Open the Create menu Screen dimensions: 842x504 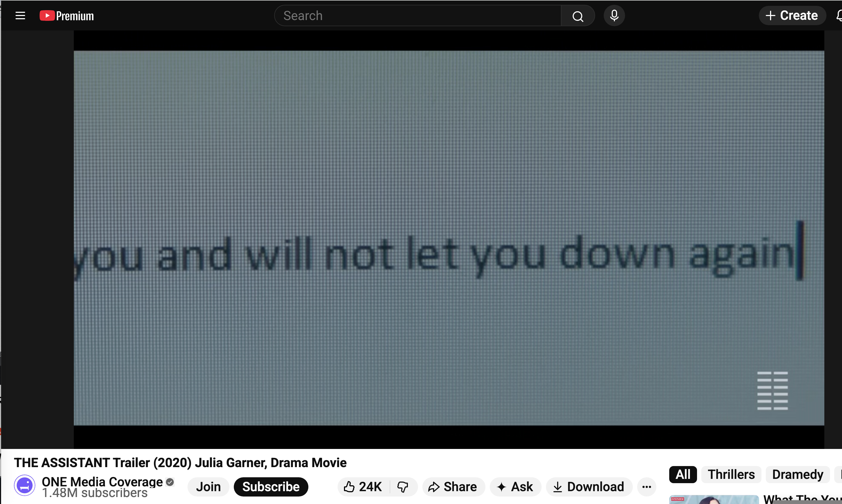792,15
